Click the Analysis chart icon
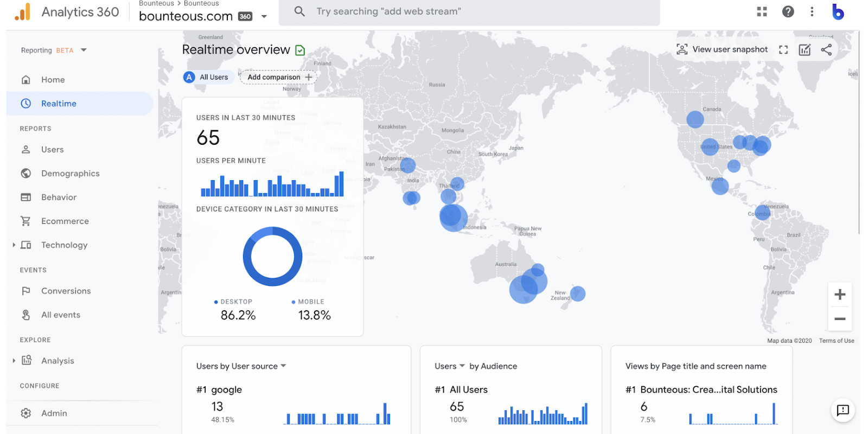This screenshot has width=868, height=434. point(26,361)
